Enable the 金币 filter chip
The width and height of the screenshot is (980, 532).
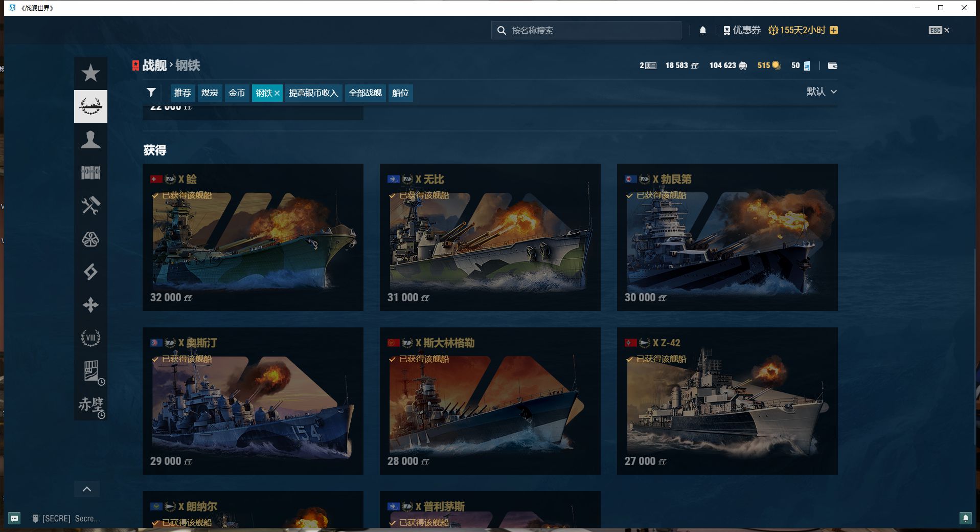tap(237, 93)
